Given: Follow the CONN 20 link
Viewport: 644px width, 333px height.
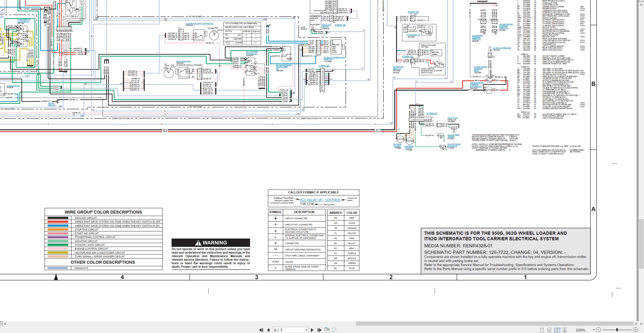Looking at the screenshot, I should pyautogui.click(x=324, y=66).
